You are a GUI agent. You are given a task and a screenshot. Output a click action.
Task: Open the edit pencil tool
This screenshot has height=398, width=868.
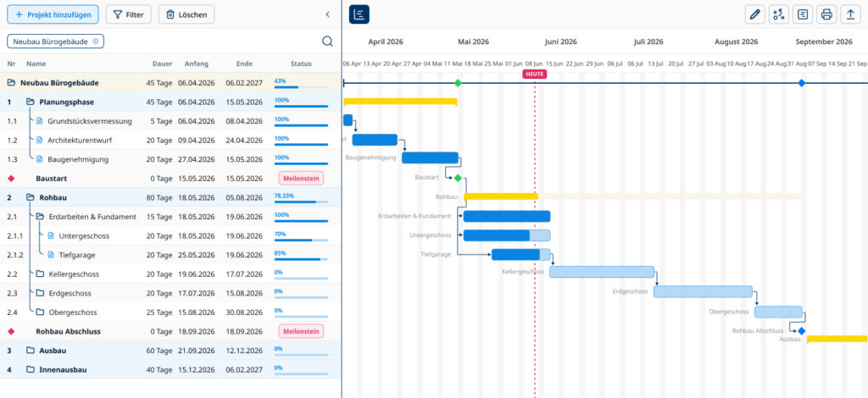tap(754, 14)
